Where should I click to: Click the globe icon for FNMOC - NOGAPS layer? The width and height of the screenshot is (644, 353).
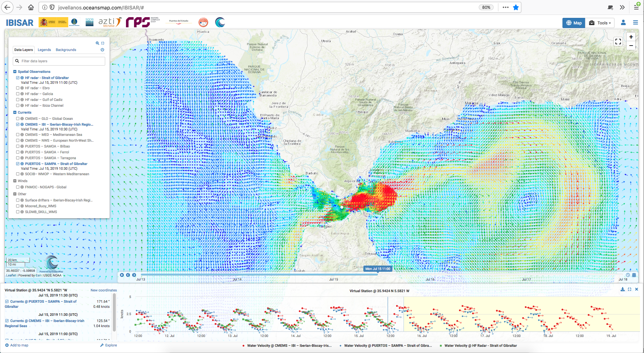[x=22, y=187]
